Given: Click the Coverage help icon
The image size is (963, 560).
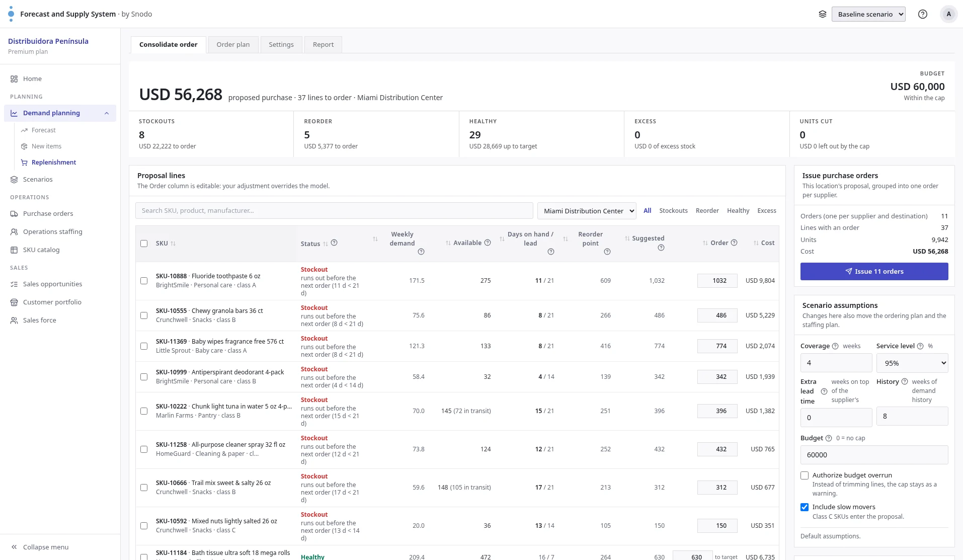Looking at the screenshot, I should (835, 346).
